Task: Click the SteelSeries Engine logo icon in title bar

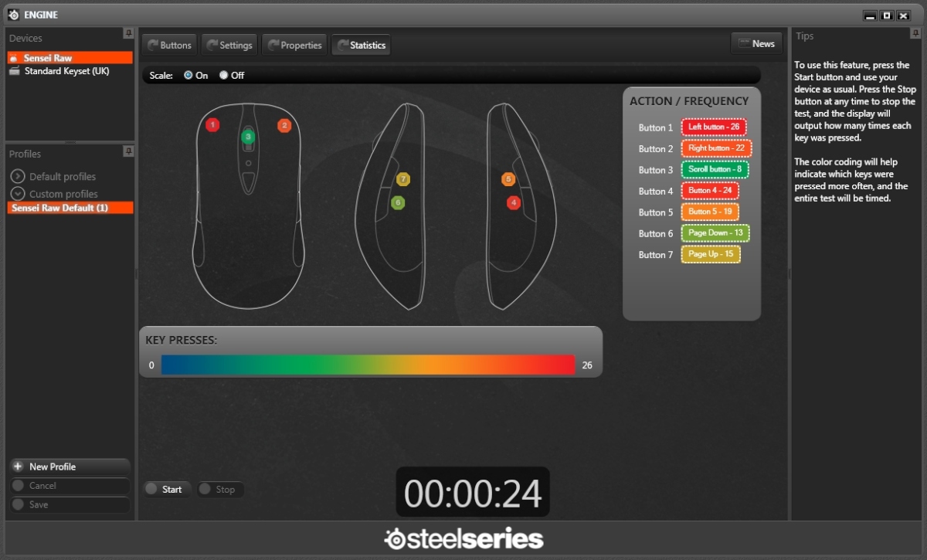Action: click(x=14, y=15)
